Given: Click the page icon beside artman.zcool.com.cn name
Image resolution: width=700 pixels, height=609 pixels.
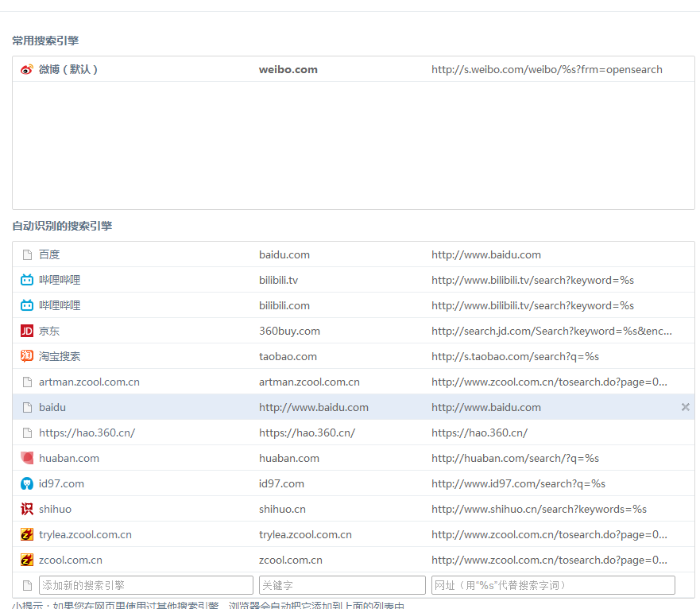Looking at the screenshot, I should [27, 382].
